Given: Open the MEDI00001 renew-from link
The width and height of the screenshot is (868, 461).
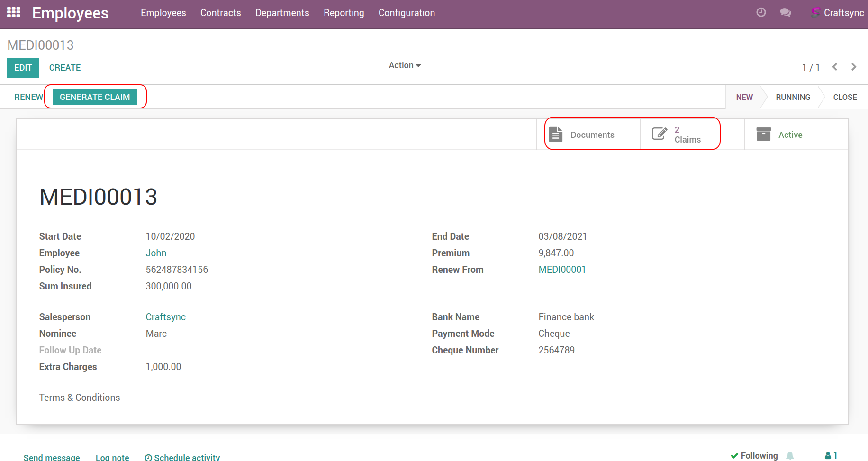Looking at the screenshot, I should coord(562,270).
